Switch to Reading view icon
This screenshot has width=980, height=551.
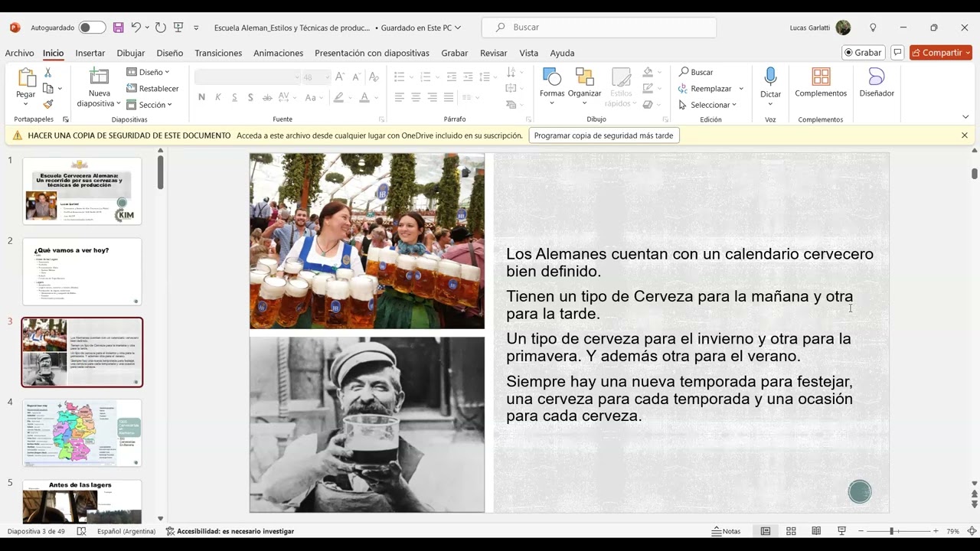click(x=816, y=531)
